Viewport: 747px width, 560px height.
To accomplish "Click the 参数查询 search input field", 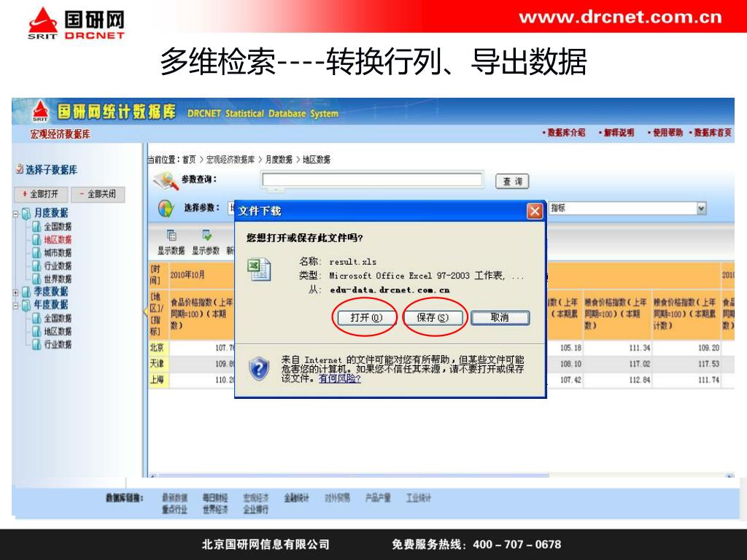I will (x=372, y=179).
